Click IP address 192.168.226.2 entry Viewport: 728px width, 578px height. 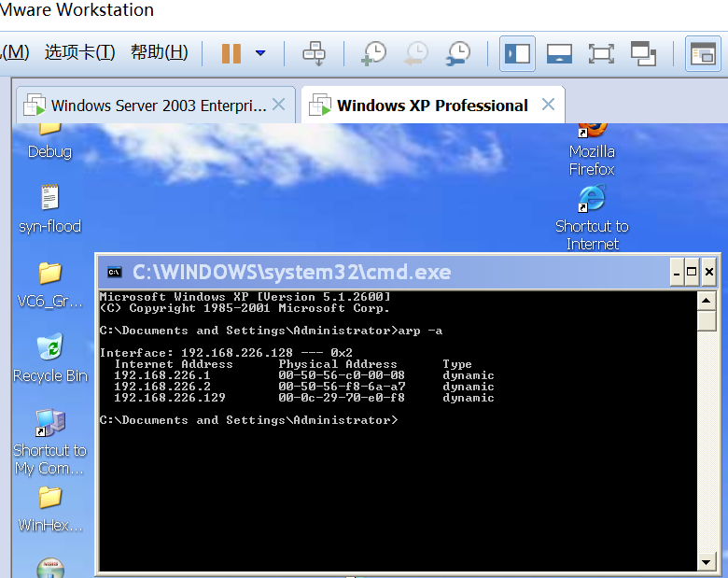pos(162,387)
